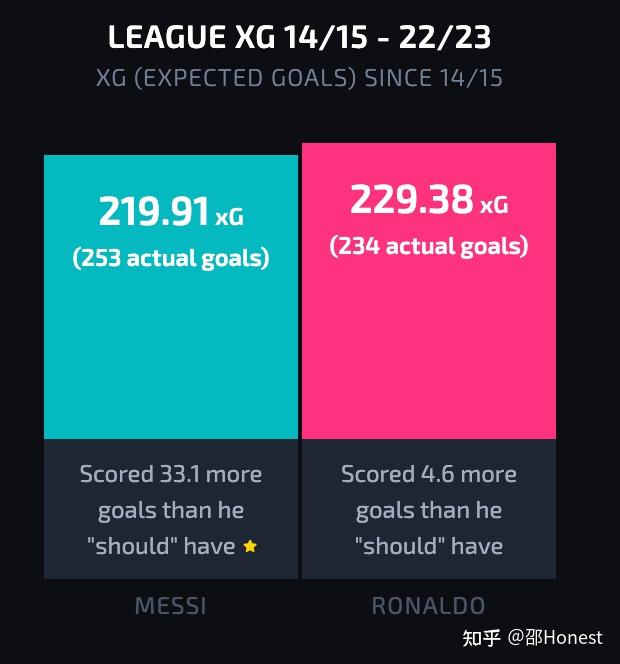The image size is (620, 664).
Task: Click the 229.38 xG value
Action: click(429, 199)
